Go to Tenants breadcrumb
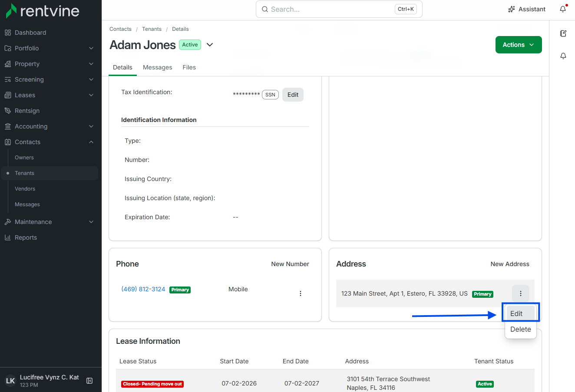 point(152,29)
